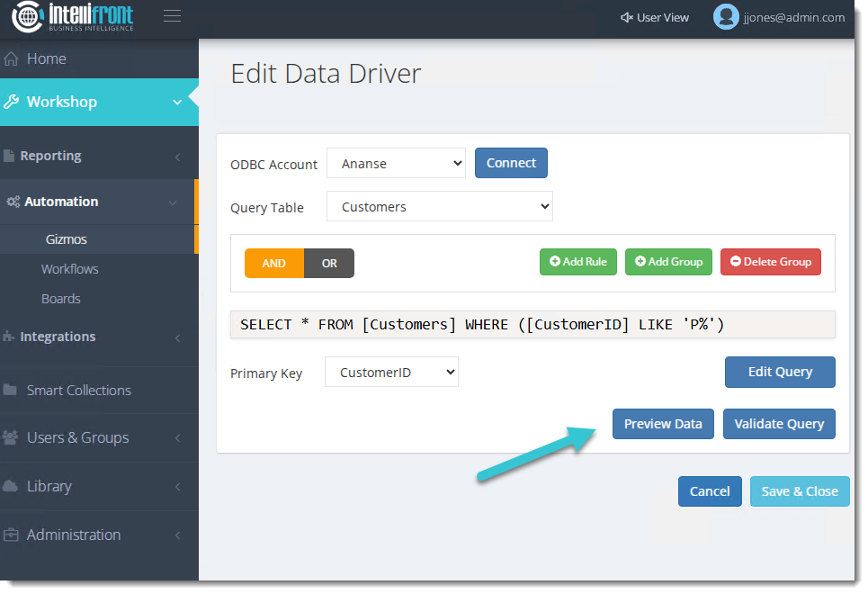Open Boards in the sidebar
868x594 pixels.
point(61,299)
